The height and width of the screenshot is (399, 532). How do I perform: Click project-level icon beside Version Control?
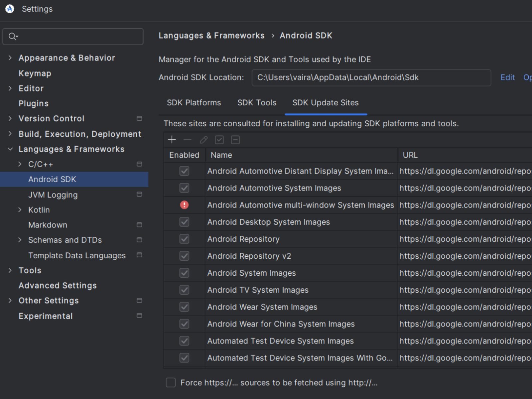(x=139, y=118)
